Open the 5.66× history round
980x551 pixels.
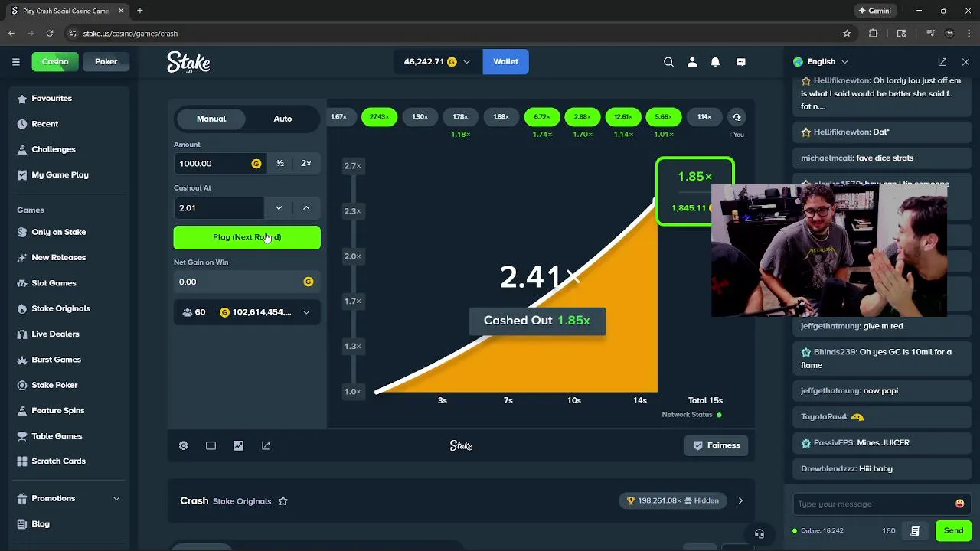pyautogui.click(x=664, y=117)
